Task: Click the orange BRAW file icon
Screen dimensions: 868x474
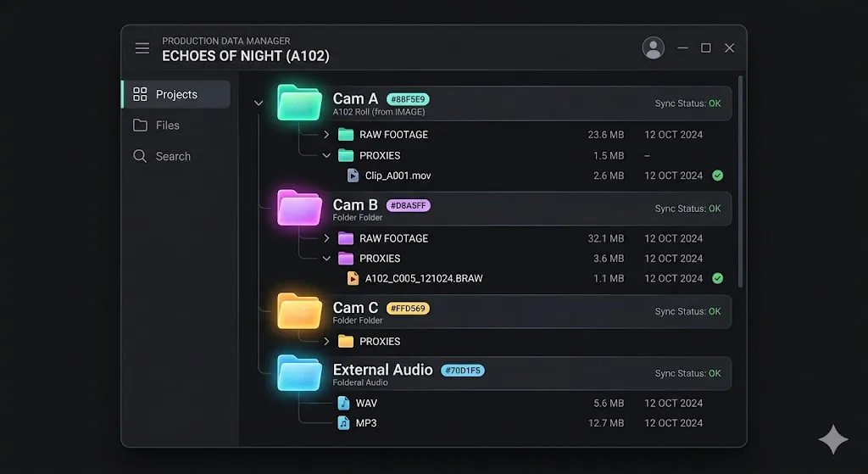Action: click(353, 278)
